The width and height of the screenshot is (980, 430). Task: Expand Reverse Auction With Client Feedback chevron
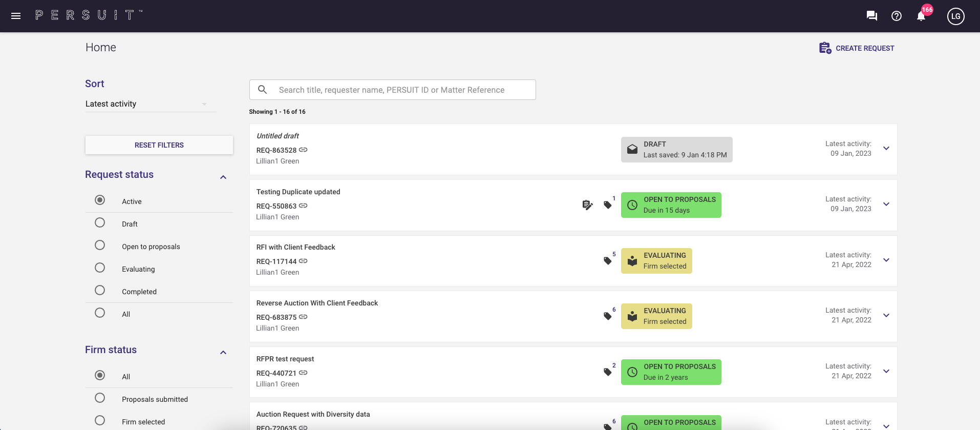(x=886, y=315)
